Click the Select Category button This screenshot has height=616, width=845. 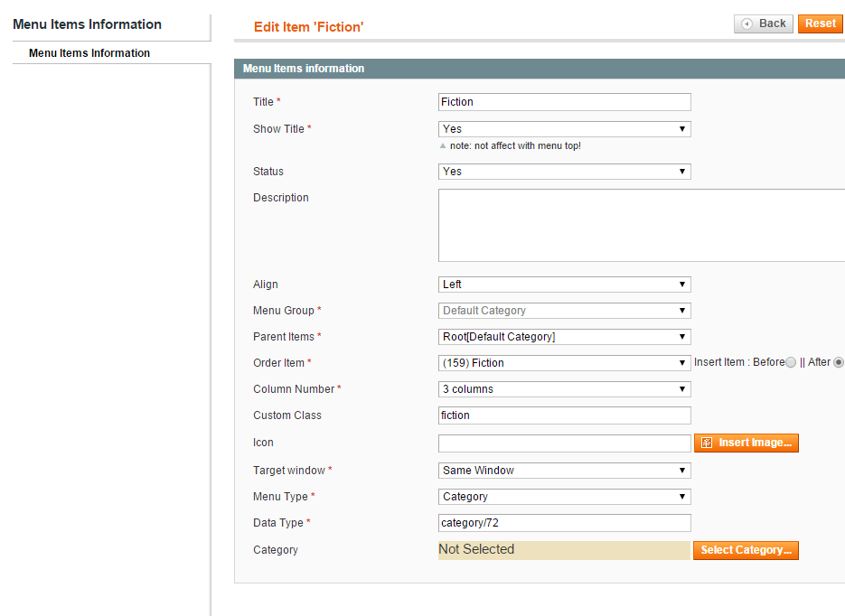[746, 550]
